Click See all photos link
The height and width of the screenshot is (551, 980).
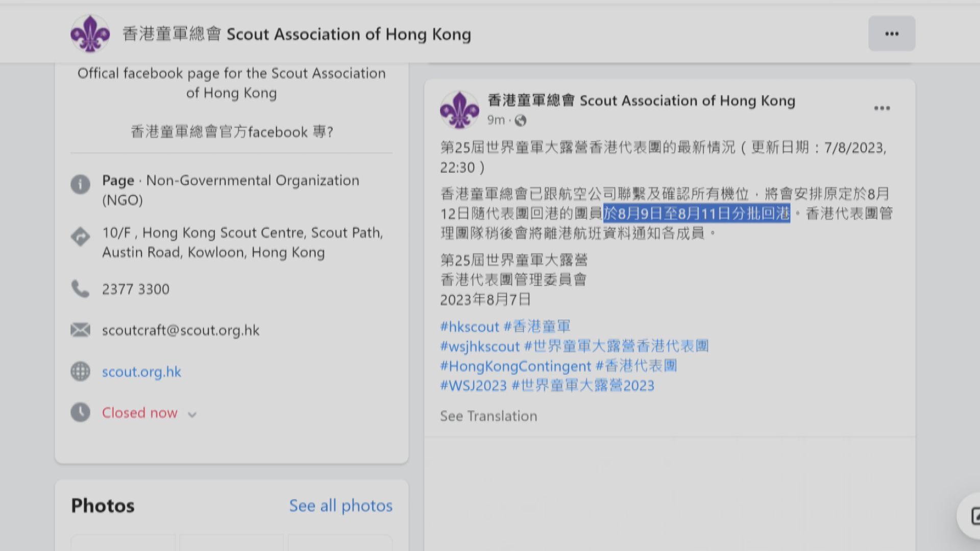pyautogui.click(x=340, y=506)
